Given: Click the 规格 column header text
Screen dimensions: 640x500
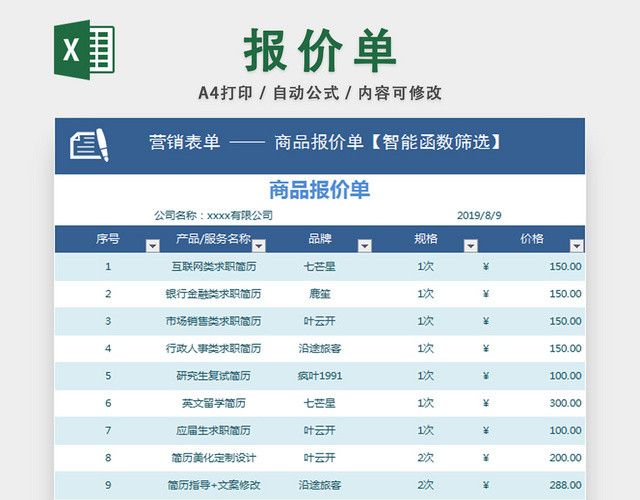Looking at the screenshot, I should click(426, 238).
